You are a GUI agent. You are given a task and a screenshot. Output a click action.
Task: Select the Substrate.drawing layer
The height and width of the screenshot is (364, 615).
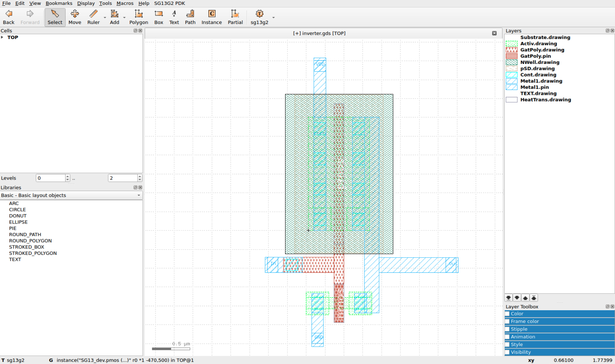[x=545, y=37]
